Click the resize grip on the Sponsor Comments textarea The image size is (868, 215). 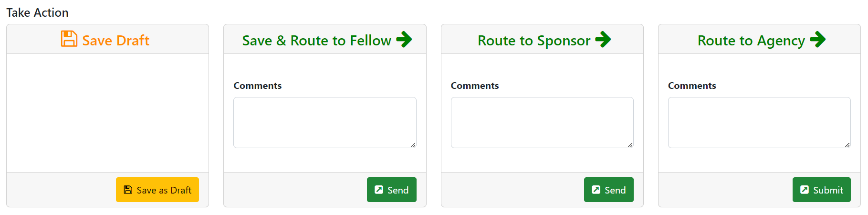630,145
